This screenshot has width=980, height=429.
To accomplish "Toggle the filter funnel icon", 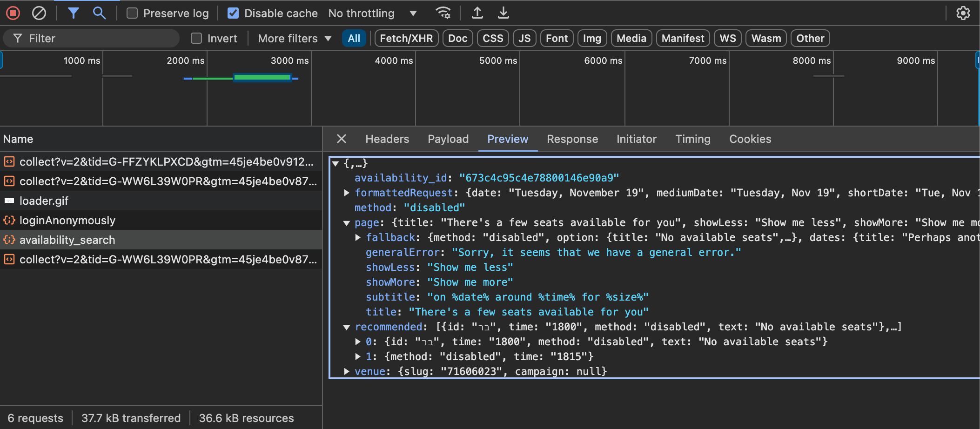I will coord(73,13).
